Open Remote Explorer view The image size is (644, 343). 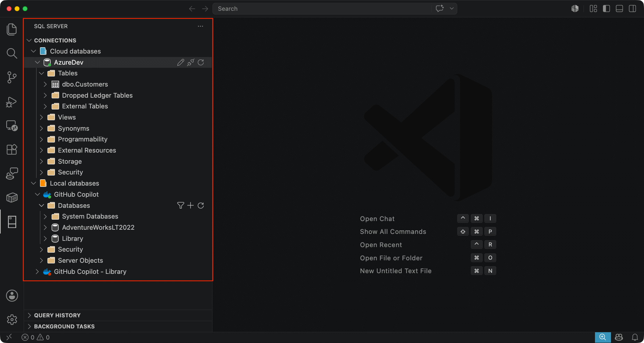tap(12, 125)
